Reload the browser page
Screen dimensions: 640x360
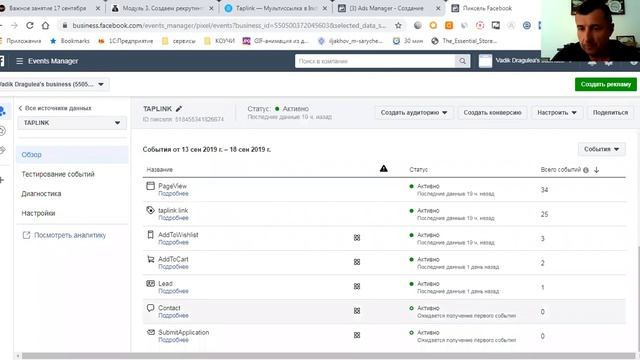[29, 25]
